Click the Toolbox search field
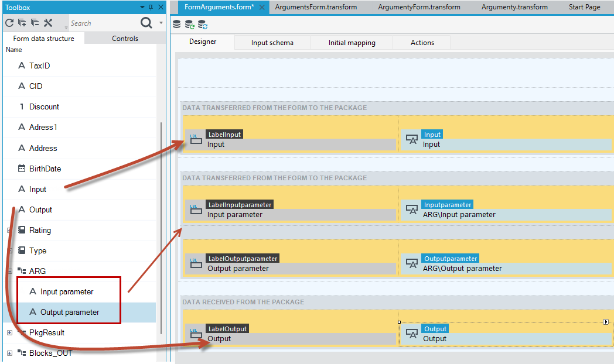This screenshot has width=614, height=364. pyautogui.click(x=104, y=23)
